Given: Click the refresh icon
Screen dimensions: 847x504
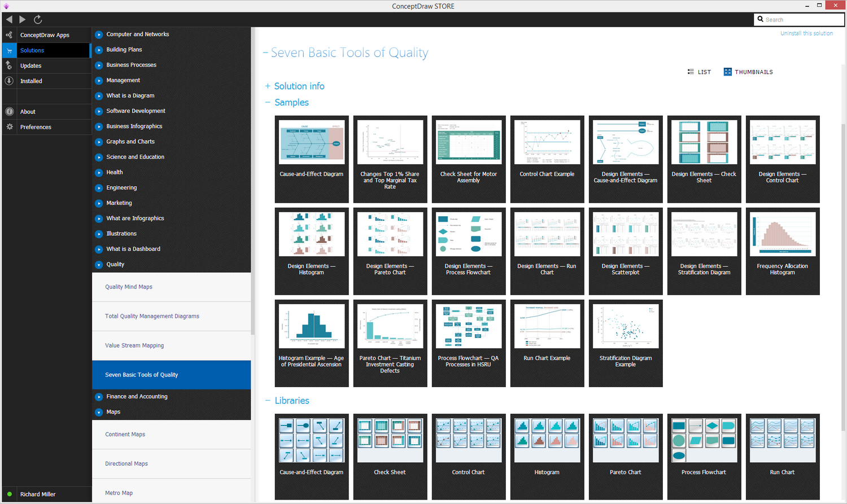Looking at the screenshot, I should click(x=38, y=19).
